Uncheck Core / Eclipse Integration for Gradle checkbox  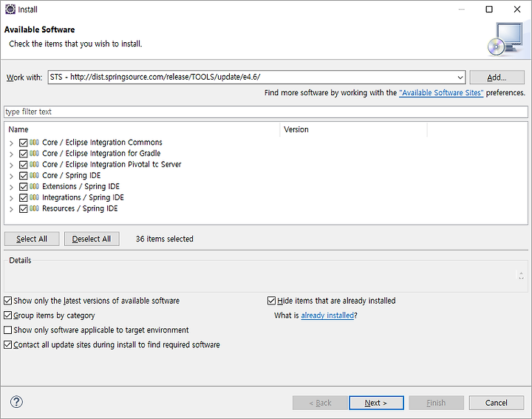tap(24, 154)
